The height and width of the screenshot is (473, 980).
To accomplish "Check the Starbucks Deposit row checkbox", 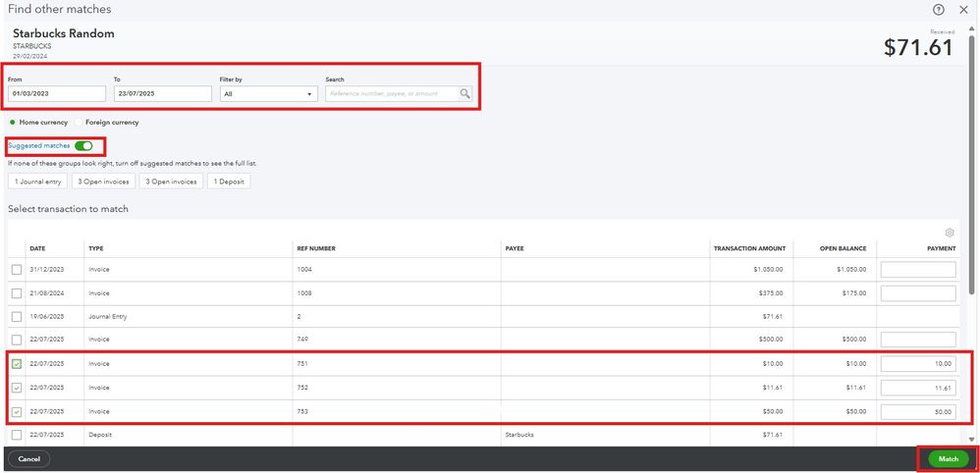I will (17, 435).
